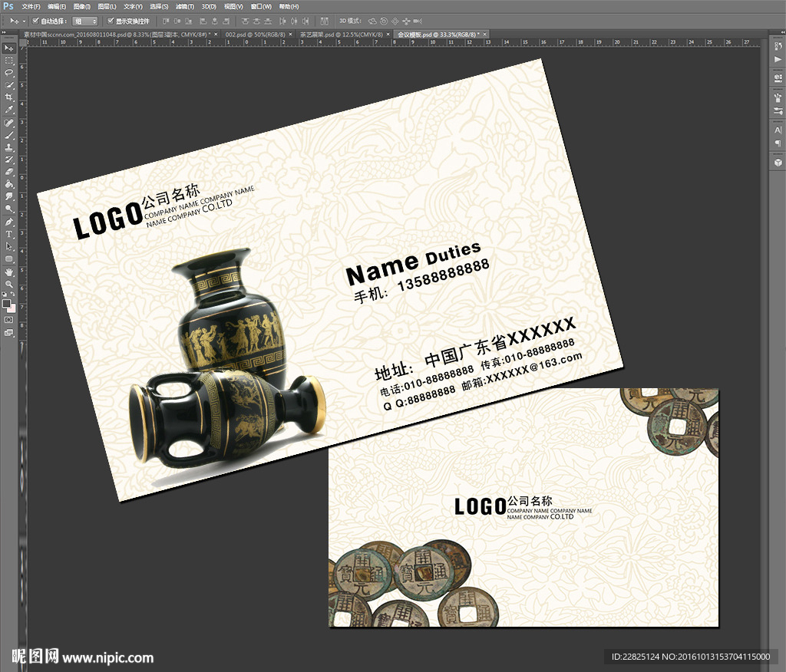This screenshot has width=786, height=672.
Task: Open the Character panel icon
Action: pyautogui.click(x=778, y=130)
